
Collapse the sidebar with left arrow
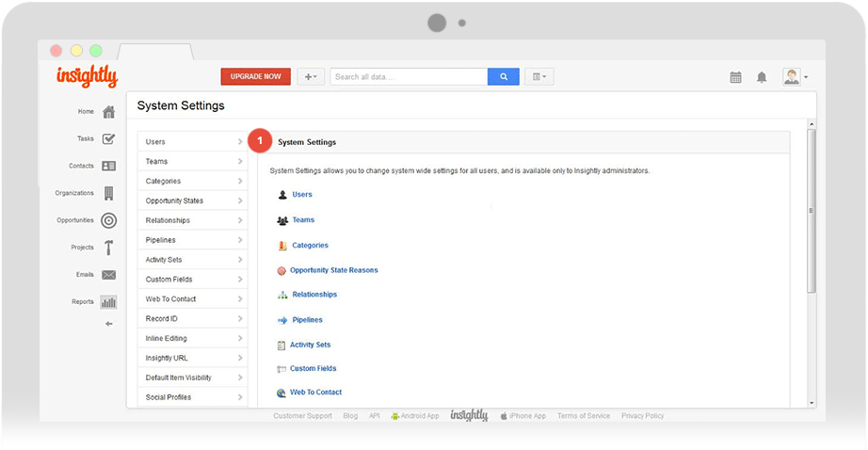tap(109, 324)
